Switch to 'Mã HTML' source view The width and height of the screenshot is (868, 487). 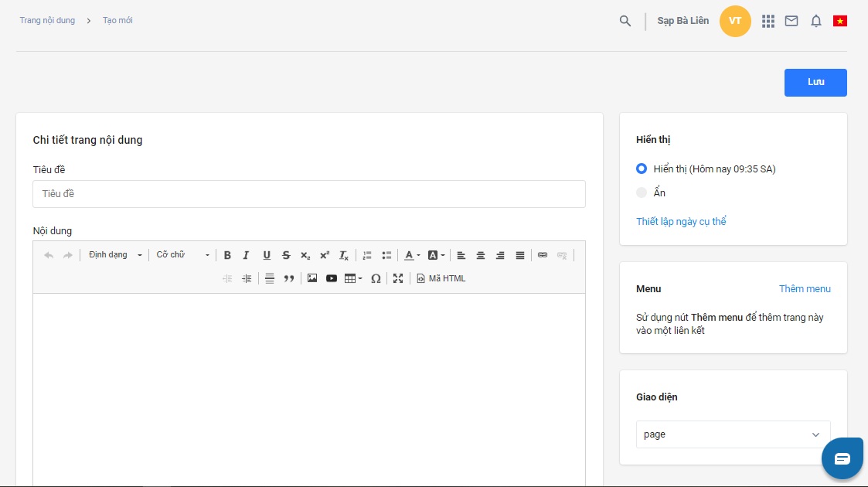click(441, 278)
